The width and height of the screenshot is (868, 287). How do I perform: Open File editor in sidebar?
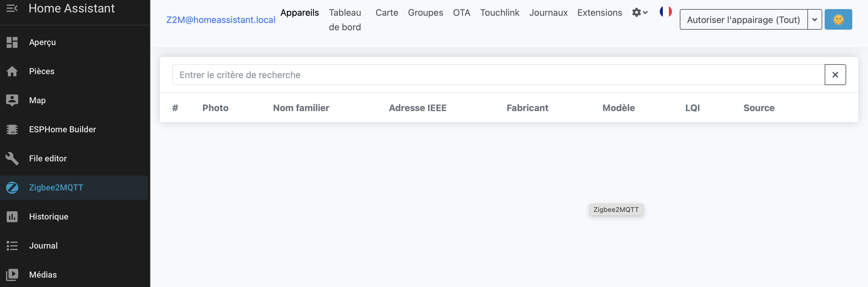(74, 158)
